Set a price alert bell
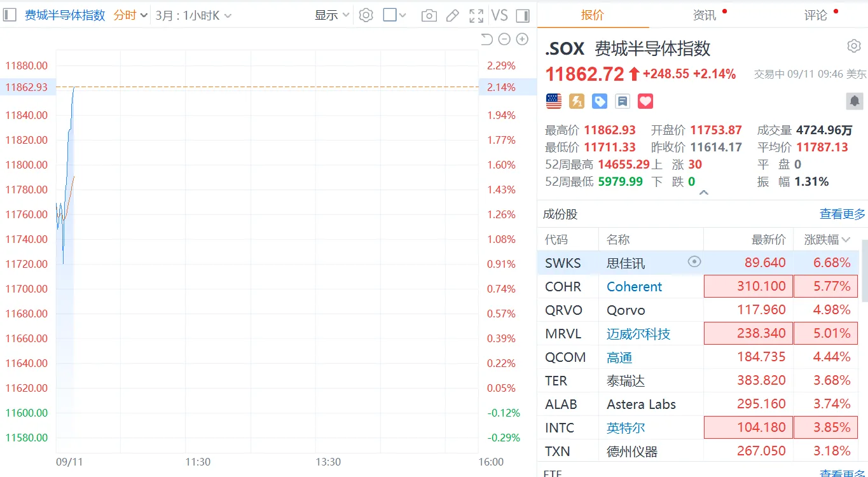 854,100
